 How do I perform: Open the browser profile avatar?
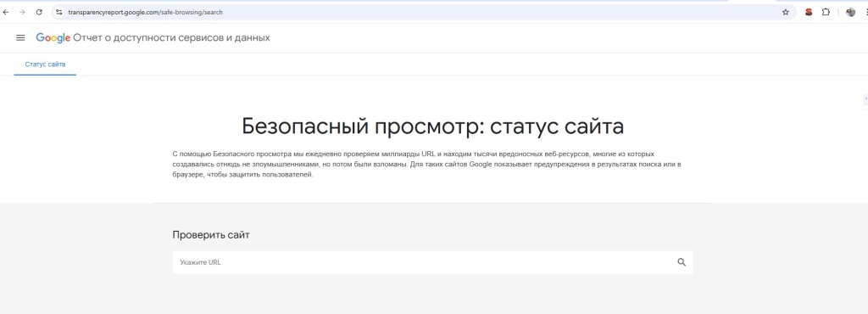(x=851, y=12)
